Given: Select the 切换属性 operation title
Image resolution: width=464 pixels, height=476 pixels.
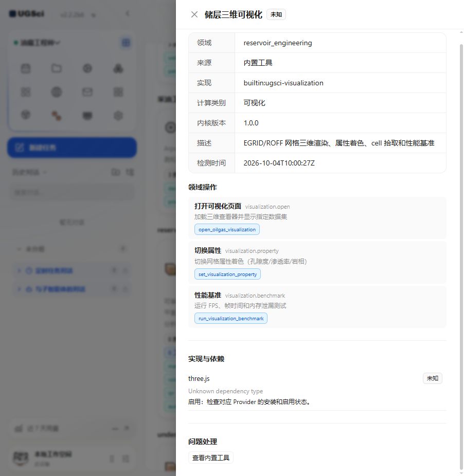Looking at the screenshot, I should [207, 250].
